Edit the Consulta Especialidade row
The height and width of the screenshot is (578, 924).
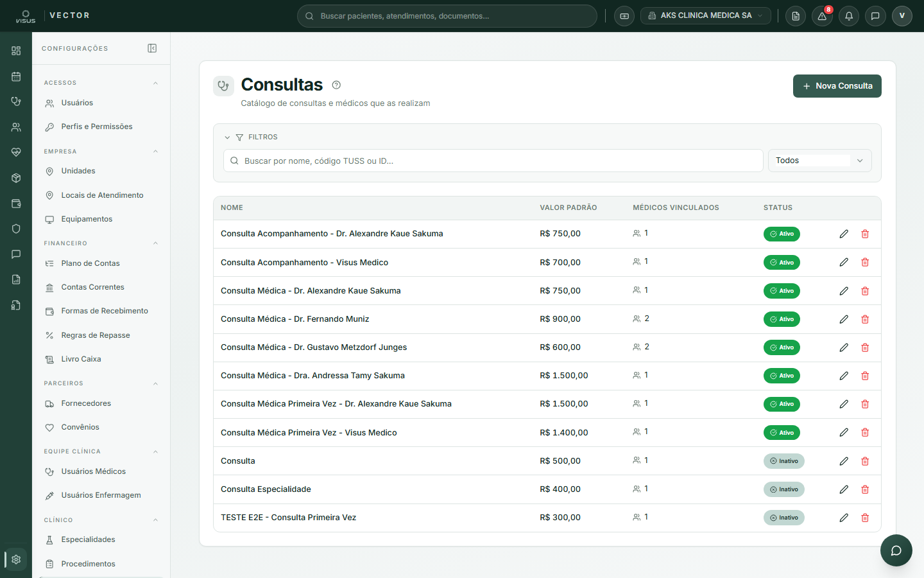[x=844, y=489]
